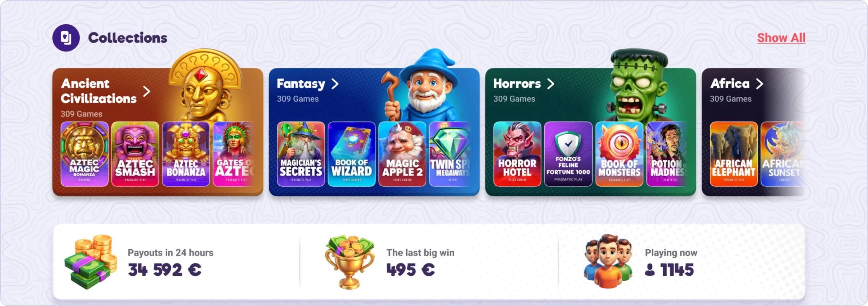Open the Book of Wizard game
Viewport: 868px width, 306px height.
[352, 154]
